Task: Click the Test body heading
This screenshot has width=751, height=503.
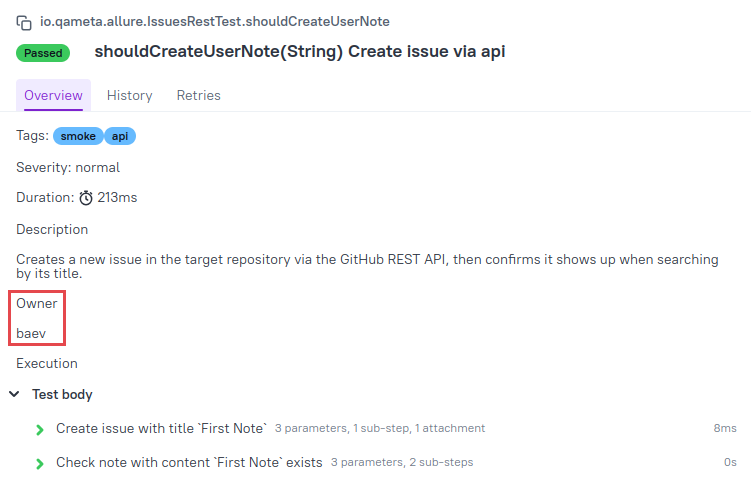Action: click(x=62, y=394)
